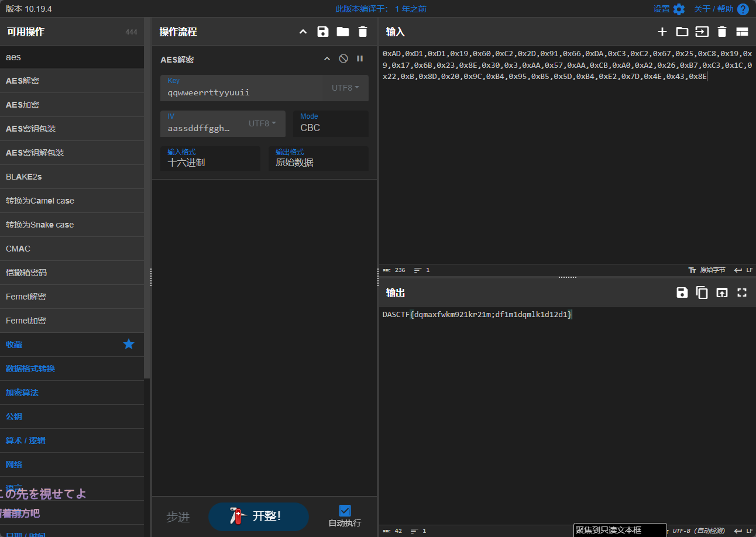
Task: Save the recipe with floppy disk icon
Action: point(322,32)
